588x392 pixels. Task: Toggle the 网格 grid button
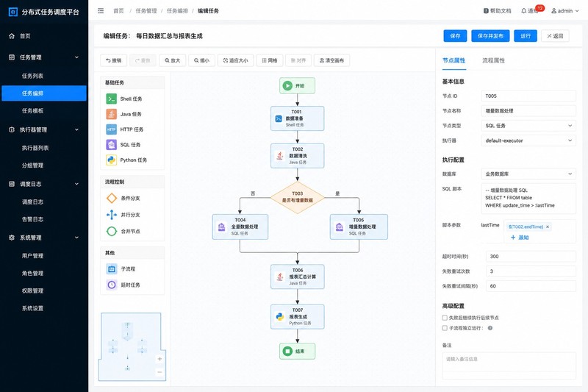tap(270, 60)
